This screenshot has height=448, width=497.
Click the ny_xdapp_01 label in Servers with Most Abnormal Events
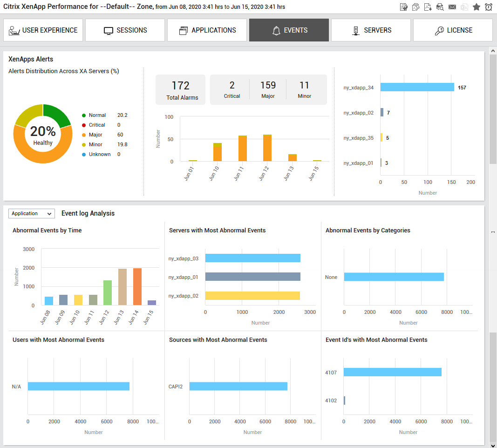(183, 277)
